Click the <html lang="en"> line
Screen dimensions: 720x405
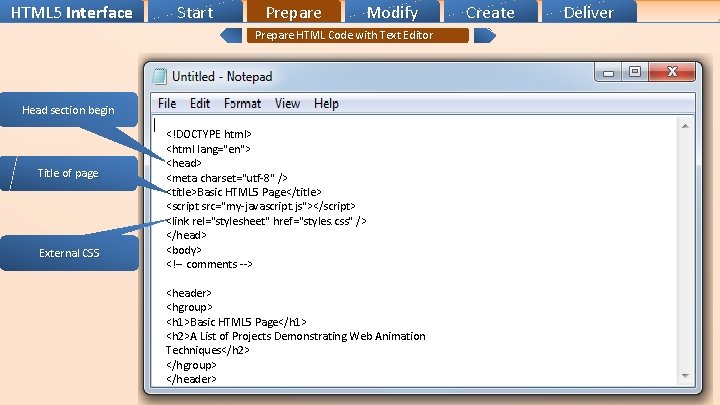[208, 149]
